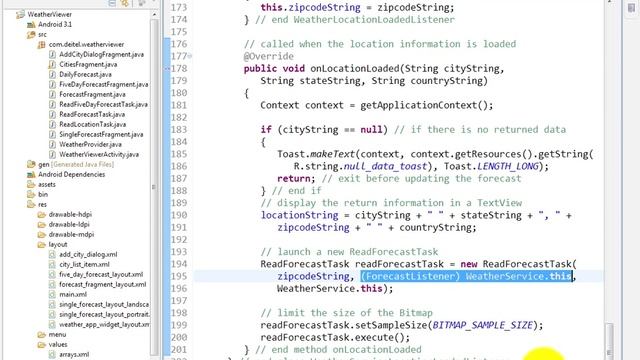This screenshot has width=640, height=360.
Task: Click the CitiesFragment.java file icon
Action: (52, 64)
